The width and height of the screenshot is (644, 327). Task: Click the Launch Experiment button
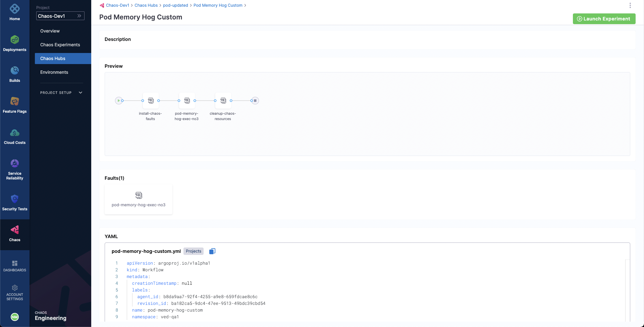pyautogui.click(x=604, y=19)
